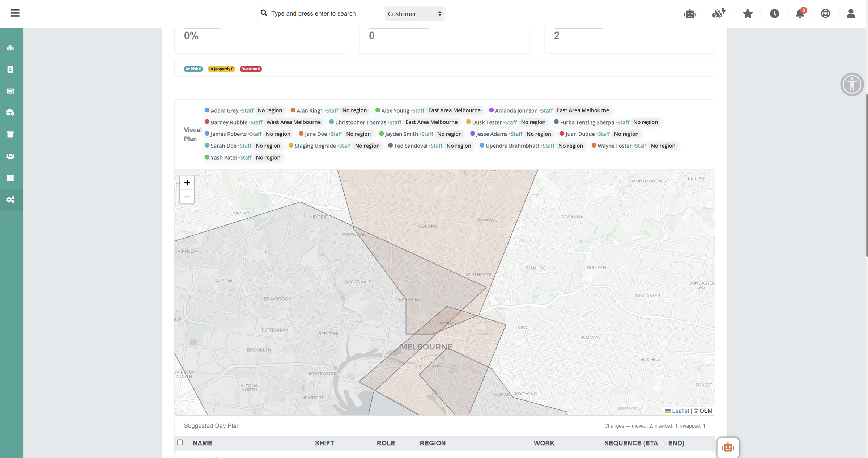Open the AI assistant robot icon in header
The height and width of the screenshot is (458, 868).
click(x=690, y=13)
